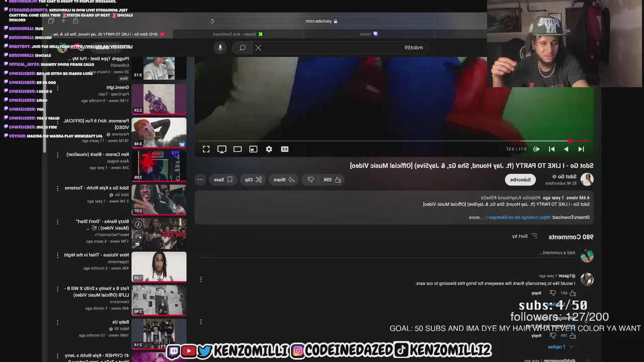Open menu for Bizzy Banks Don't Start video
Image resolution: width=644 pixels, height=362 pixels.
point(57,222)
